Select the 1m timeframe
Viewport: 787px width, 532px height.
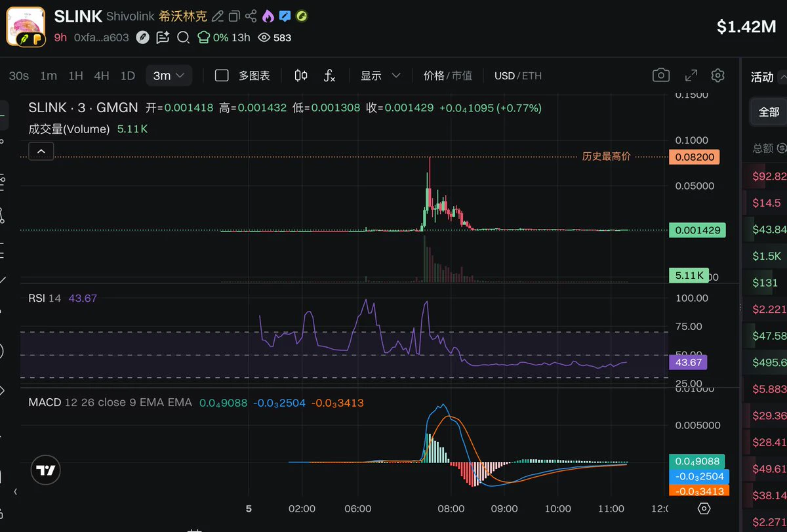pyautogui.click(x=49, y=75)
